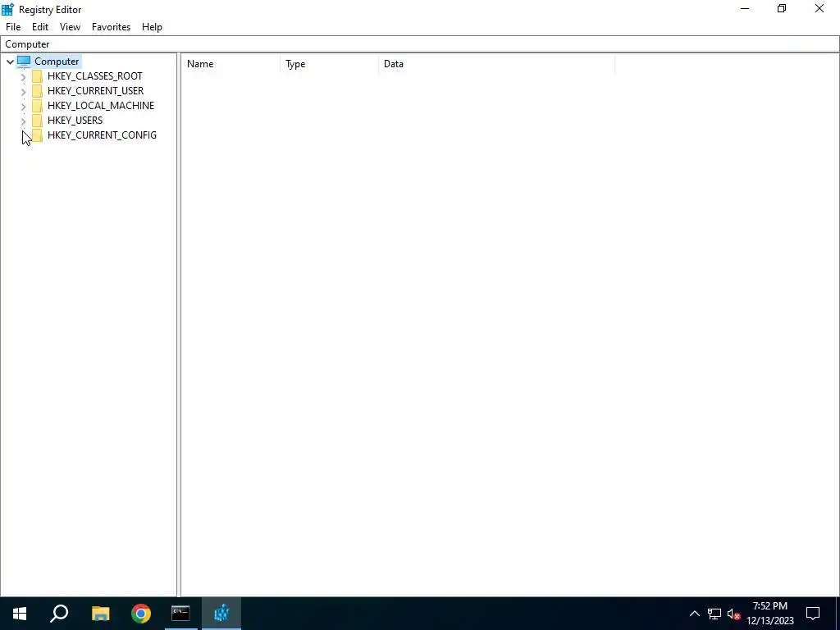Expand HKEY_CURRENT_USER chevron
The height and width of the screenshot is (630, 840).
[23, 91]
